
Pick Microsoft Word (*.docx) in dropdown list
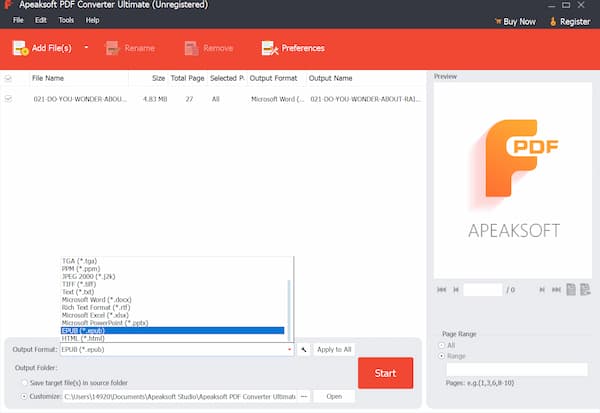(173, 300)
